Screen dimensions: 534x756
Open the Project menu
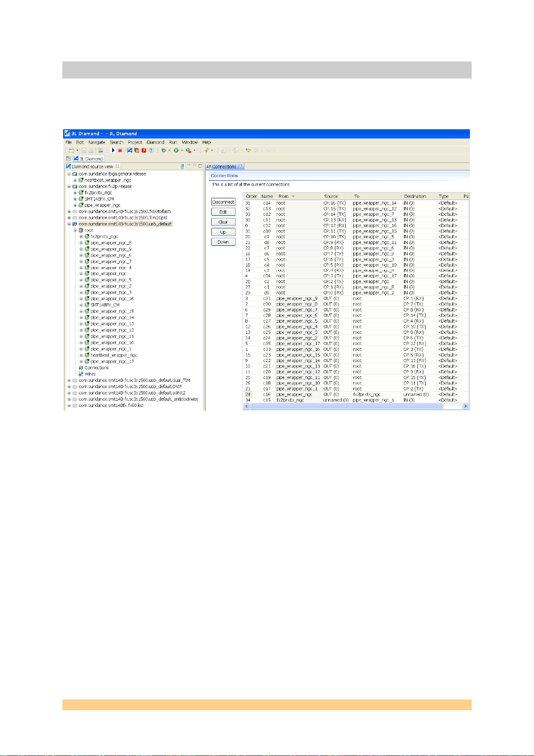tap(135, 142)
